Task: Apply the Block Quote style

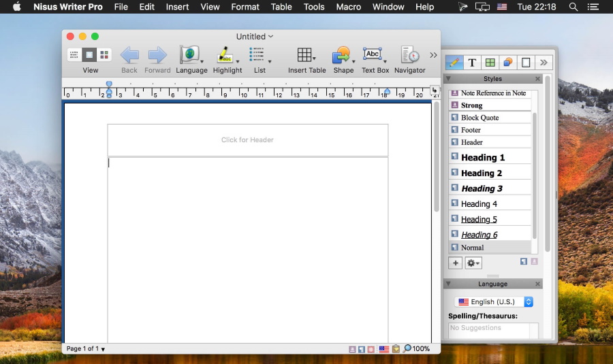Action: pos(490,118)
